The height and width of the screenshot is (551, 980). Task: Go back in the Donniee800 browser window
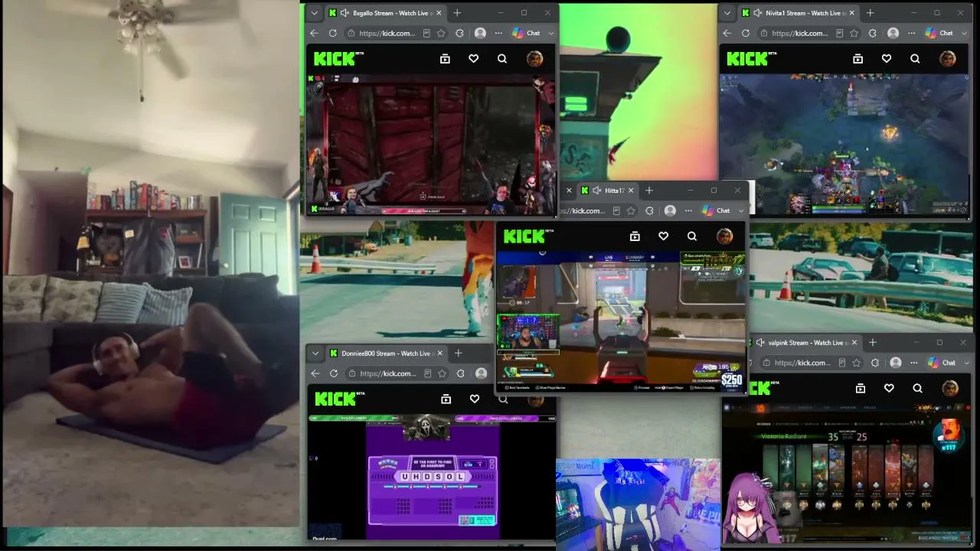[x=315, y=373]
